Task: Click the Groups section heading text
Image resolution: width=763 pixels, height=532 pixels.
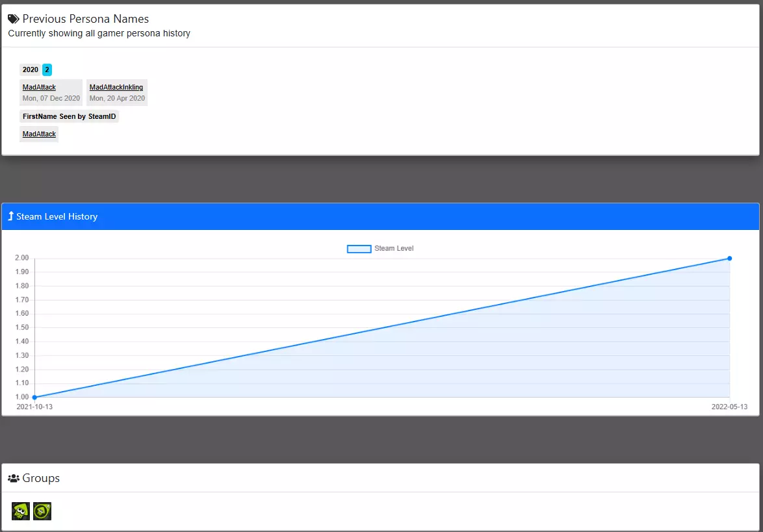Action: [x=41, y=478]
